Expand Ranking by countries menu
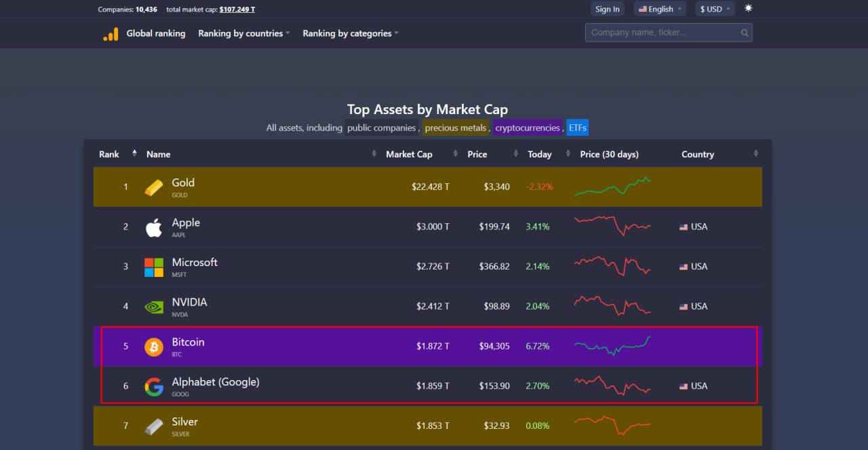Screen dimensions: 868x450 243,33
